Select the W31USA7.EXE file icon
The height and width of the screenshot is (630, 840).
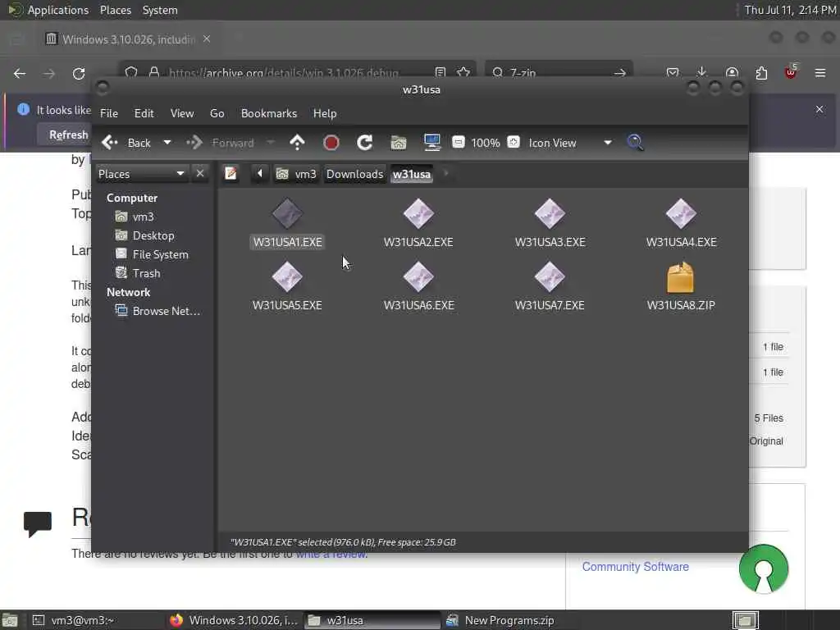coord(550,277)
